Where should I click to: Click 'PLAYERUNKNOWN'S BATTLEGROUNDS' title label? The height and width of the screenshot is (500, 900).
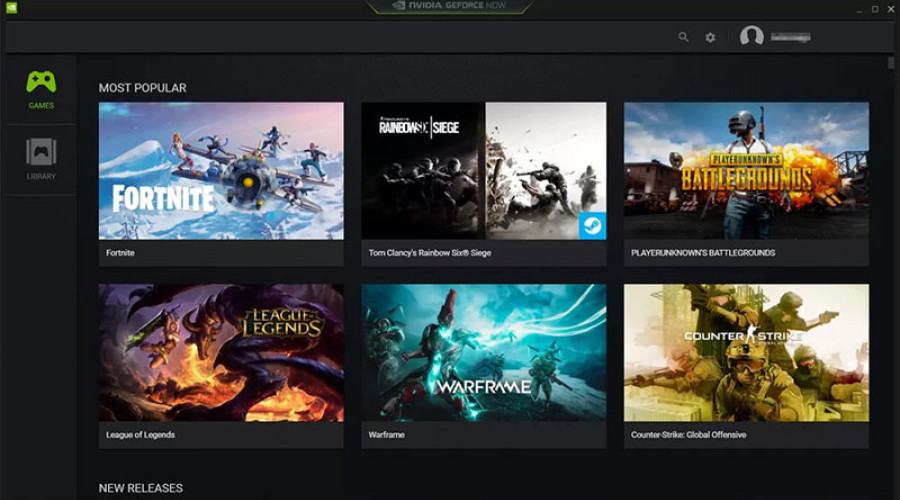[703, 253]
